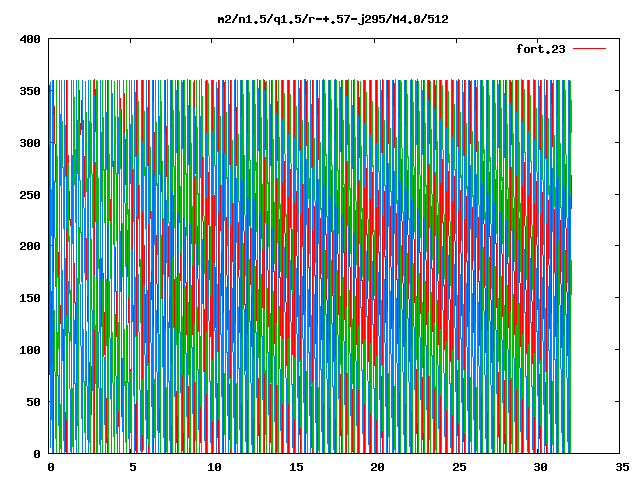Viewport: 640px width, 480px height.
Task: Click the y-axis label 100
Action: [x=30, y=350]
